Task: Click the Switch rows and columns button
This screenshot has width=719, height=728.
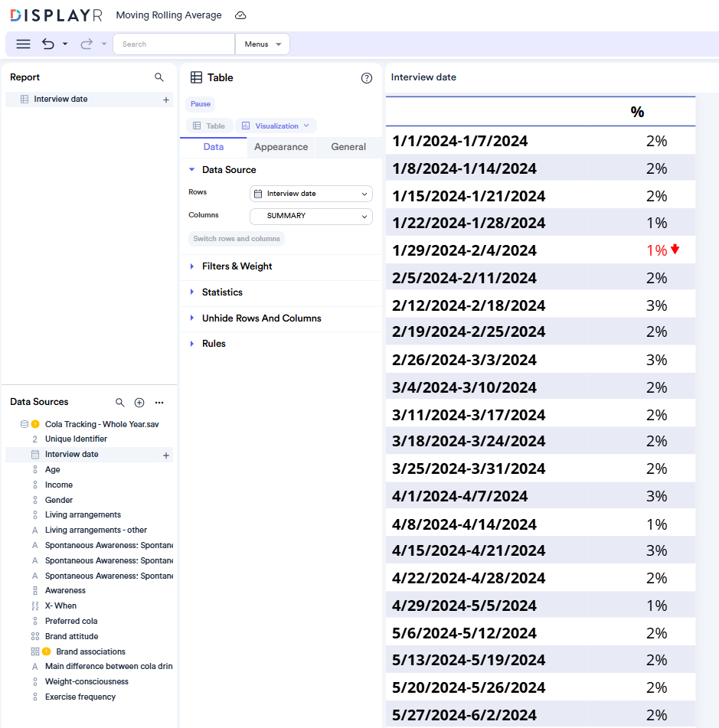Action: [236, 238]
